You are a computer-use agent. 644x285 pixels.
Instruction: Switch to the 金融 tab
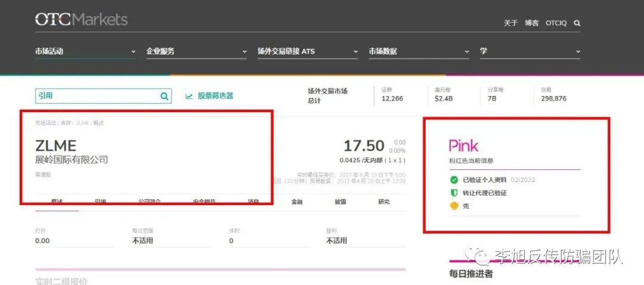pos(297,202)
